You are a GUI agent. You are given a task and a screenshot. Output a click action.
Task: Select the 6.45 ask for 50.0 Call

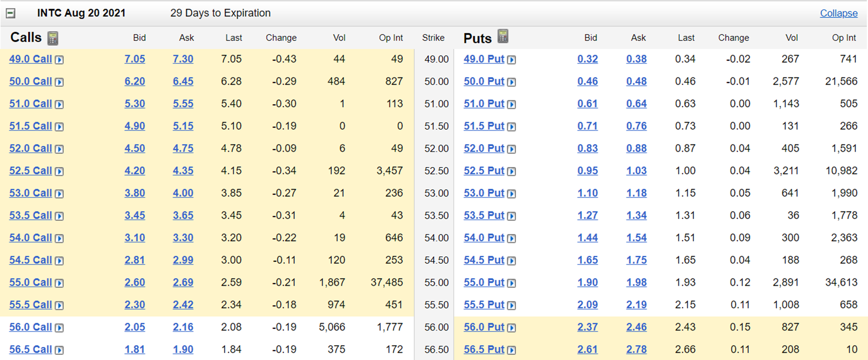click(183, 81)
